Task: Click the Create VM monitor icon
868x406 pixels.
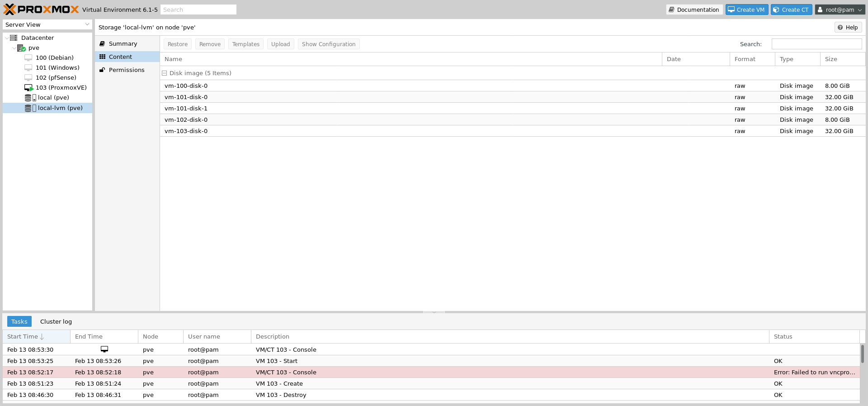Action: pyautogui.click(x=731, y=10)
